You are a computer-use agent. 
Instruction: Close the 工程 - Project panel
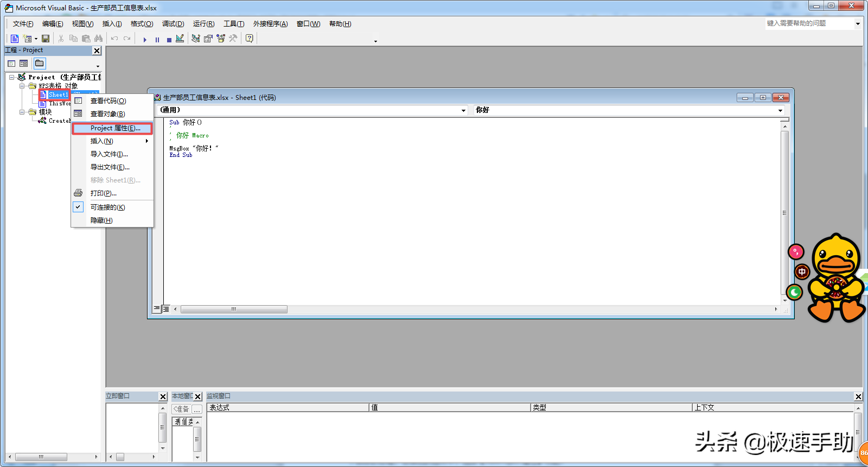point(97,51)
